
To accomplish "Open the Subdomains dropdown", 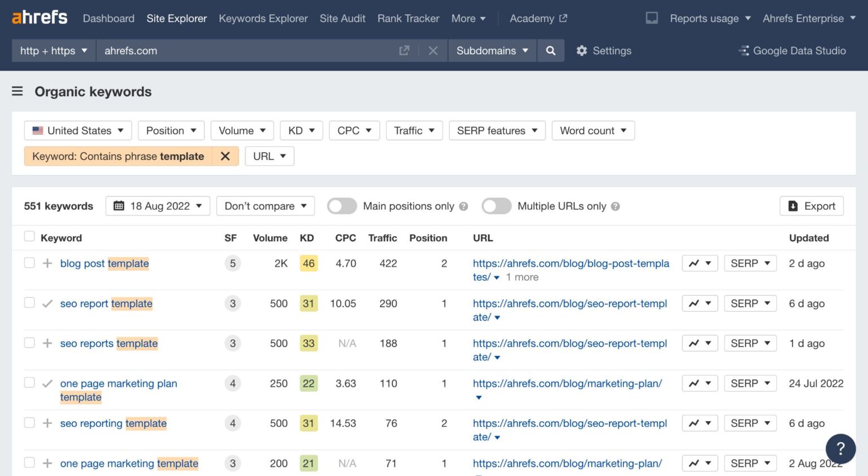I will (x=491, y=50).
